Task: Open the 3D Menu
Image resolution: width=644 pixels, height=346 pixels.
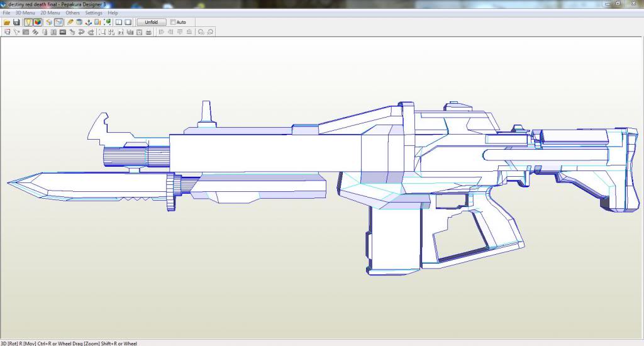Action: pos(25,13)
